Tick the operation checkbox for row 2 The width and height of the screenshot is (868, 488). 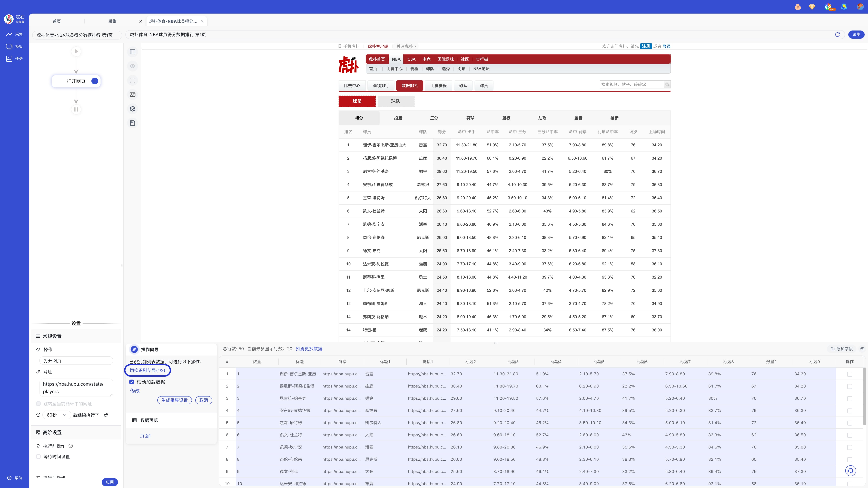[850, 386]
